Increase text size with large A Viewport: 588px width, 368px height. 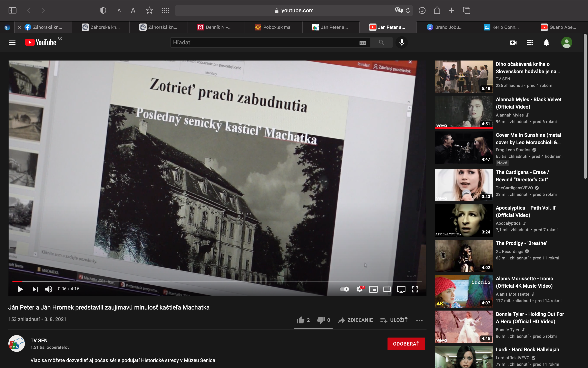133,10
